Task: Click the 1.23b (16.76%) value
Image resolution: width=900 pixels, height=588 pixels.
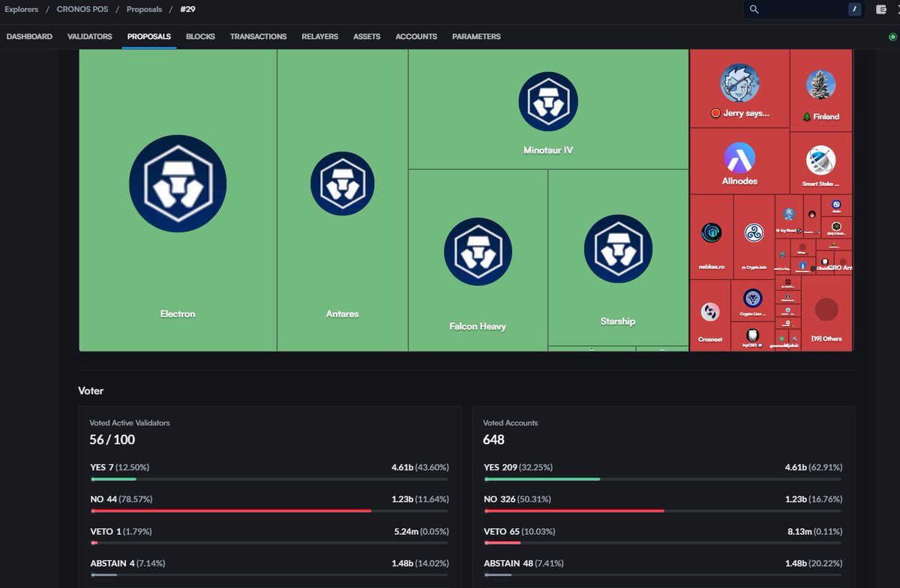Action: click(x=813, y=499)
